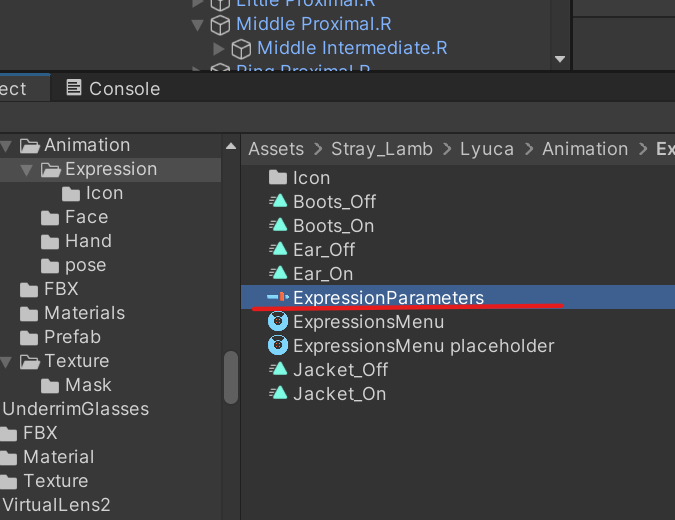This screenshot has width=675, height=520.
Task: Click the Middle Intermediate.R cube icon
Action: [241, 48]
